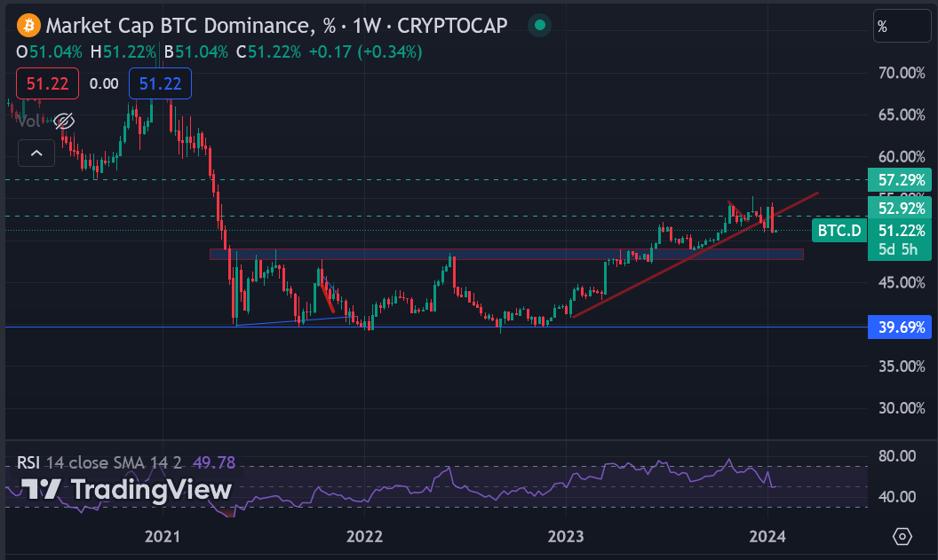Click the Market Cap BTC Dominance title
The height and width of the screenshot is (560, 938).
pos(177,26)
